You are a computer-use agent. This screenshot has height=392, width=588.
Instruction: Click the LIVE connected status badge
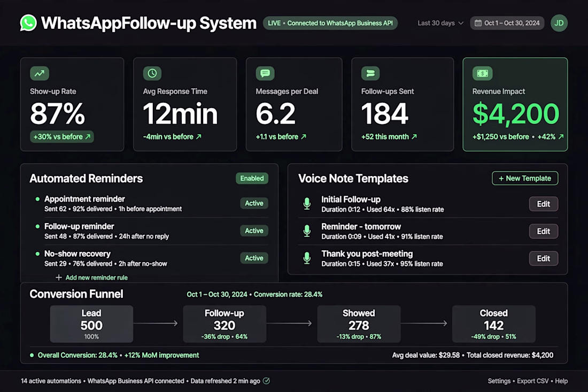coord(330,23)
